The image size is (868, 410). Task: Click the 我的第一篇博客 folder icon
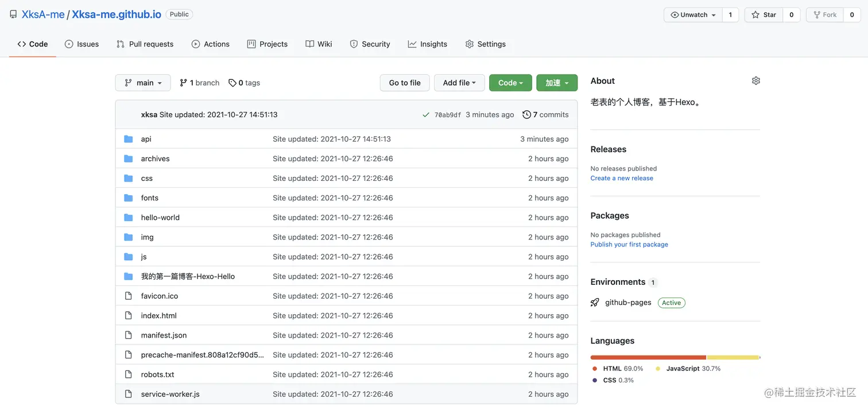[x=129, y=276]
